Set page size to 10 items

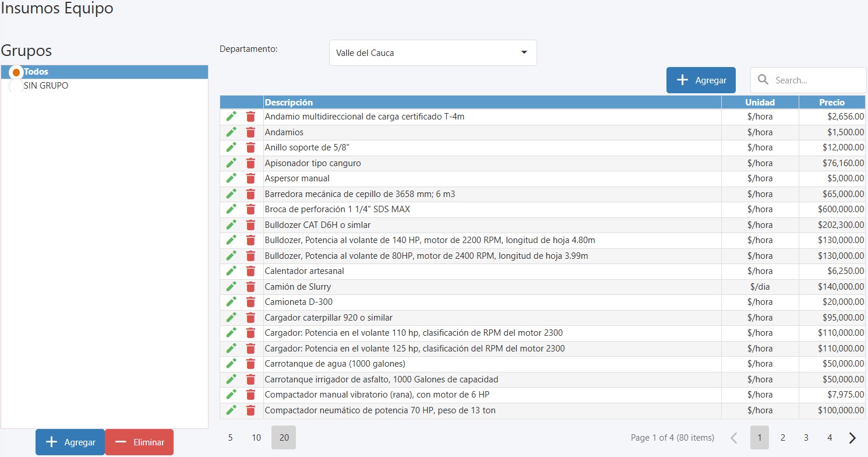[x=256, y=438]
